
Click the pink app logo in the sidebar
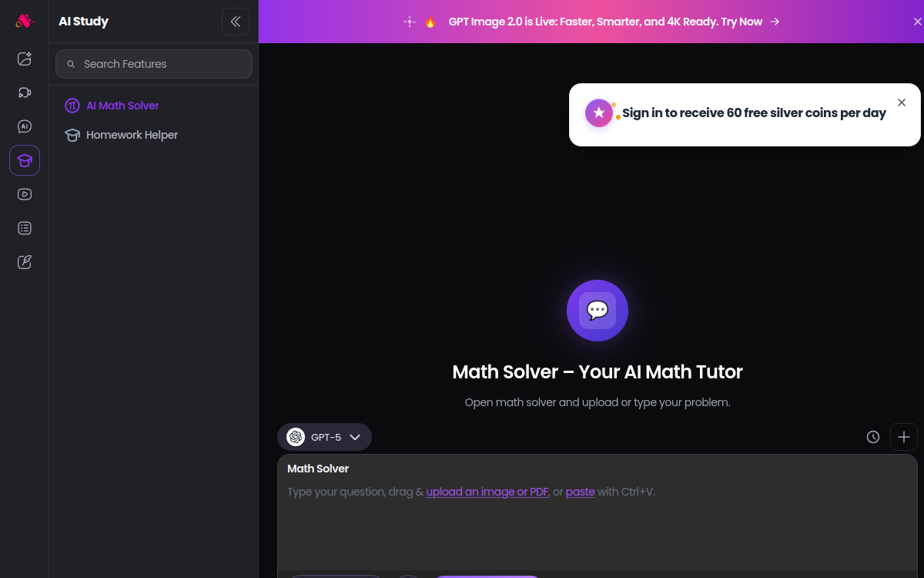click(25, 22)
